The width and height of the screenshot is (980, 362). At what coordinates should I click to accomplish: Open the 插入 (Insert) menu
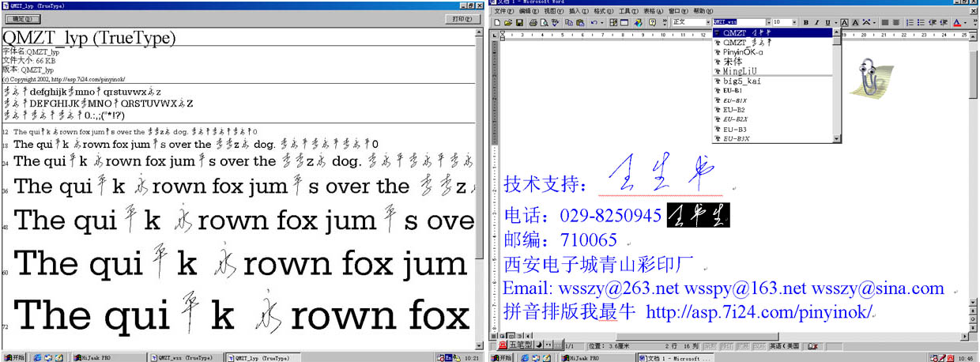coord(579,11)
